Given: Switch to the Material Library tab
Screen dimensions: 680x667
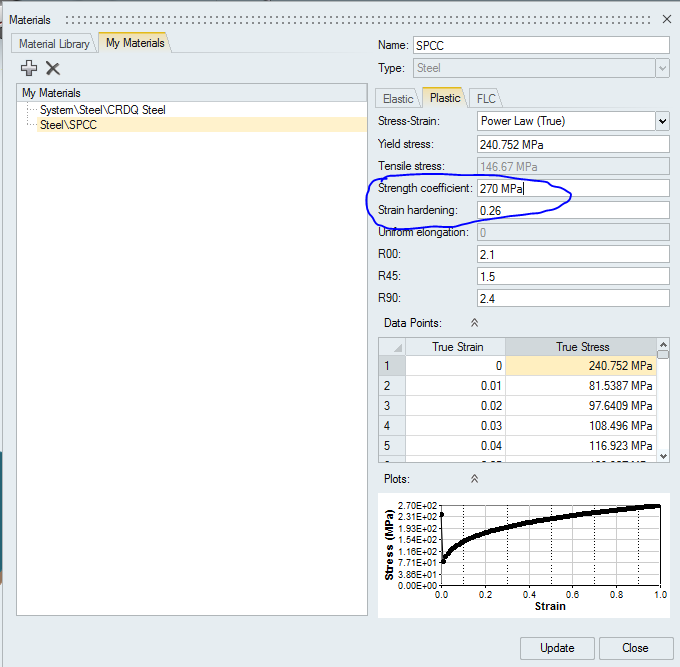Looking at the screenshot, I should 54,44.
